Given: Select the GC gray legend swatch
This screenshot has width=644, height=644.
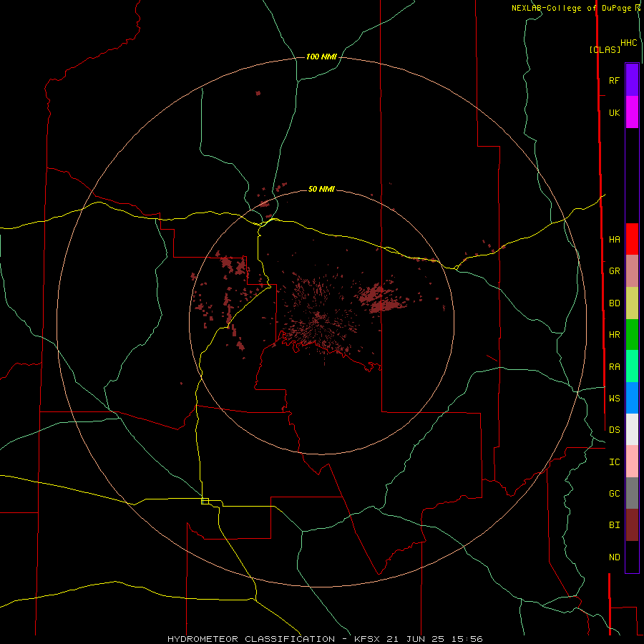Looking at the screenshot, I should pyautogui.click(x=632, y=493).
